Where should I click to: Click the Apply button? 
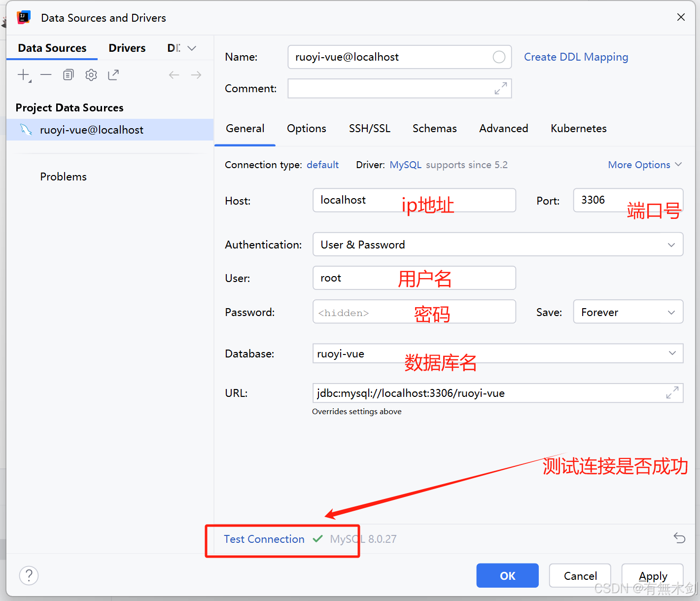click(653, 576)
